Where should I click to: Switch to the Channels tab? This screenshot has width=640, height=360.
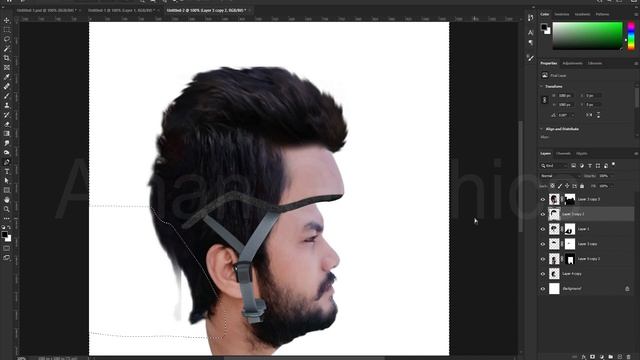564,153
